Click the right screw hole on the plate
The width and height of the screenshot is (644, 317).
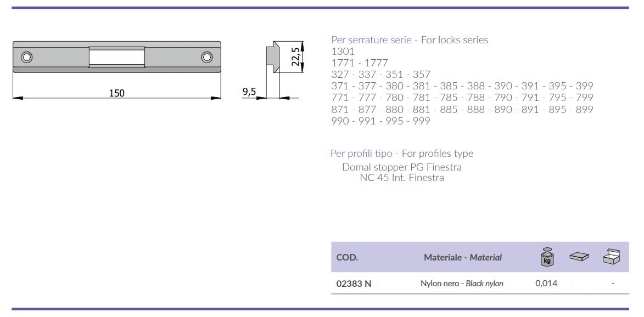tap(206, 57)
